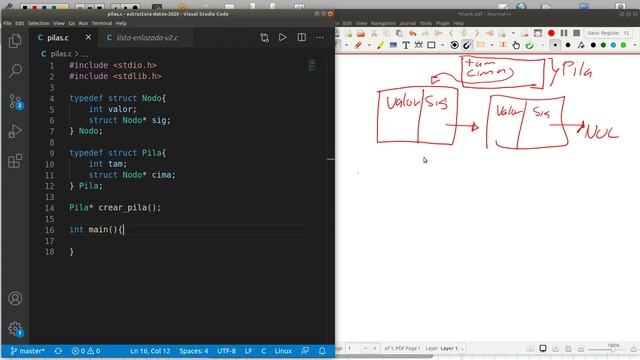Open the Journal menu in Xournal++
The image size is (640, 360).
tap(407, 23)
